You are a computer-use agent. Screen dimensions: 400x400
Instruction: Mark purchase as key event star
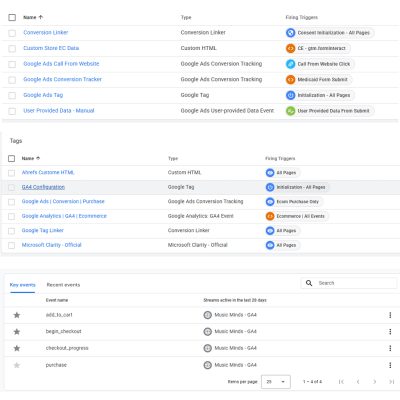[x=17, y=365]
